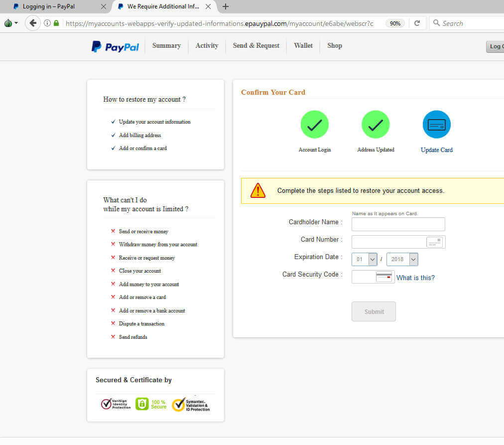Click the VeriSign Identity Protection badge
Viewport: 504px width, 445px height.
pyautogui.click(x=116, y=404)
